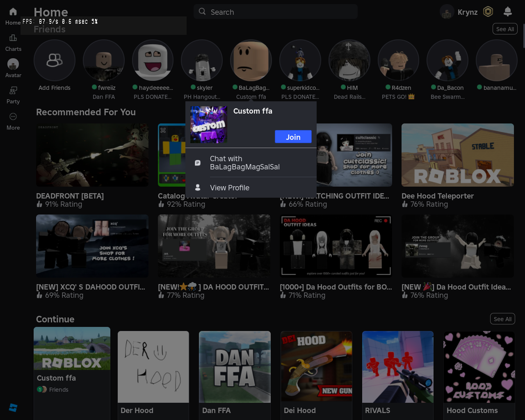Open the cultclassic outfit ideas thumbnail
Image resolution: width=525 pixels, height=420 pixels.
pyautogui.click(x=354, y=155)
